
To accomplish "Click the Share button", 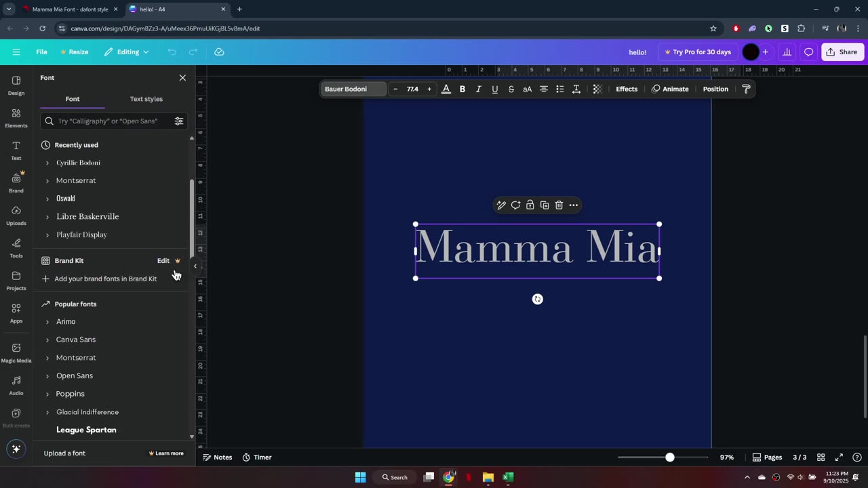I will [x=842, y=52].
